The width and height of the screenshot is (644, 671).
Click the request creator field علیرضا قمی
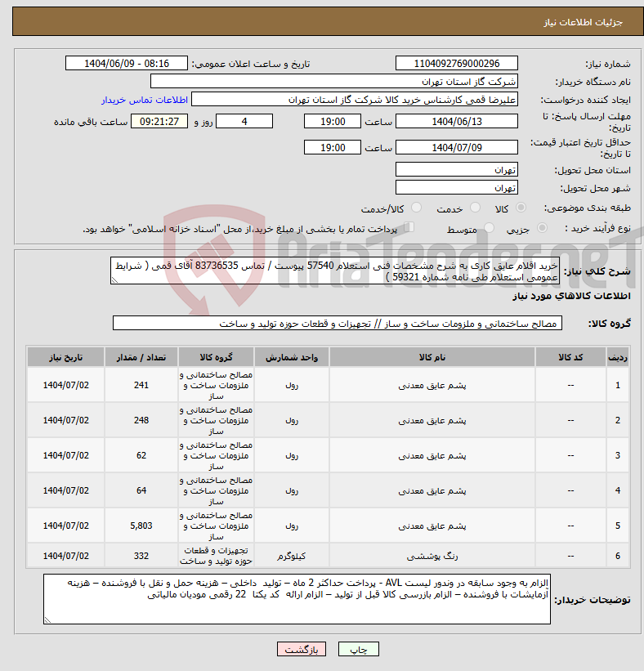[x=355, y=99]
